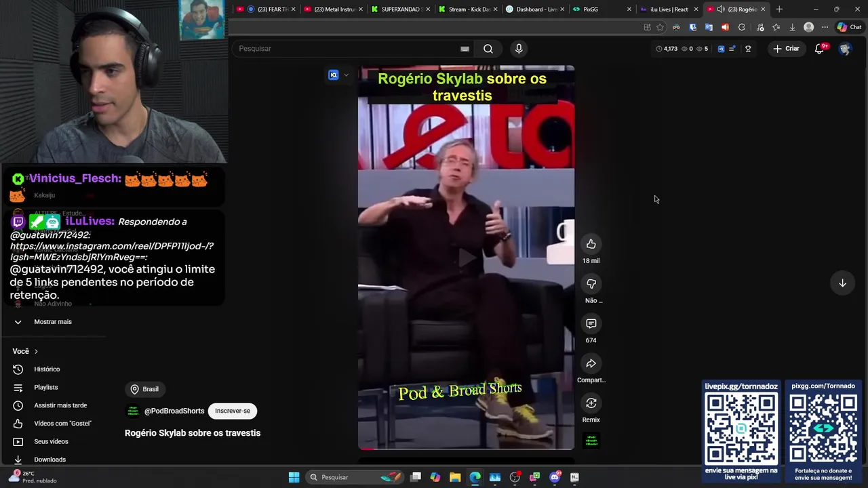Open the browser three-dot settings menu
Screen dimensions: 868x488
click(825, 27)
